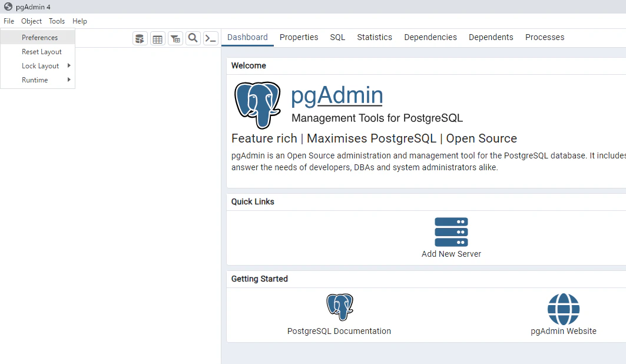
Task: Switch to the Properties tab
Action: (299, 37)
